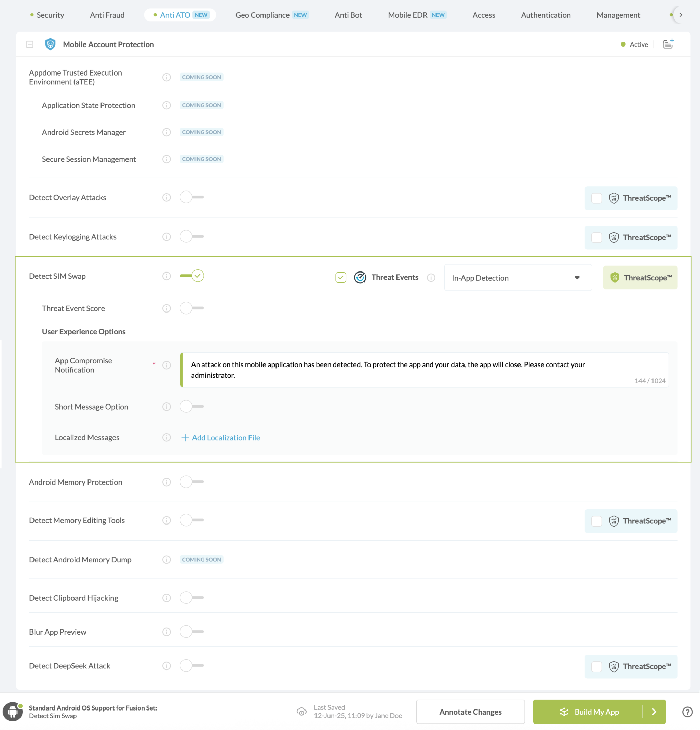Image resolution: width=700 pixels, height=730 pixels.
Task: Disable the Detect SIM Swap toggle
Action: [192, 276]
